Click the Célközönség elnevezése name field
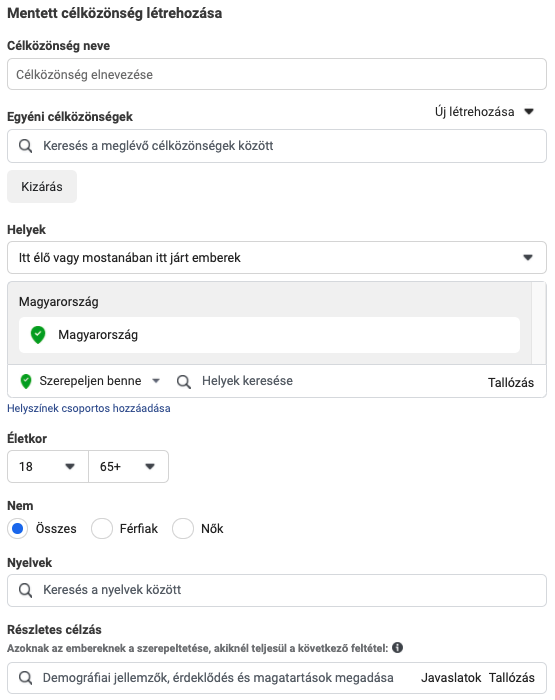The height and width of the screenshot is (700, 555). click(x=277, y=74)
